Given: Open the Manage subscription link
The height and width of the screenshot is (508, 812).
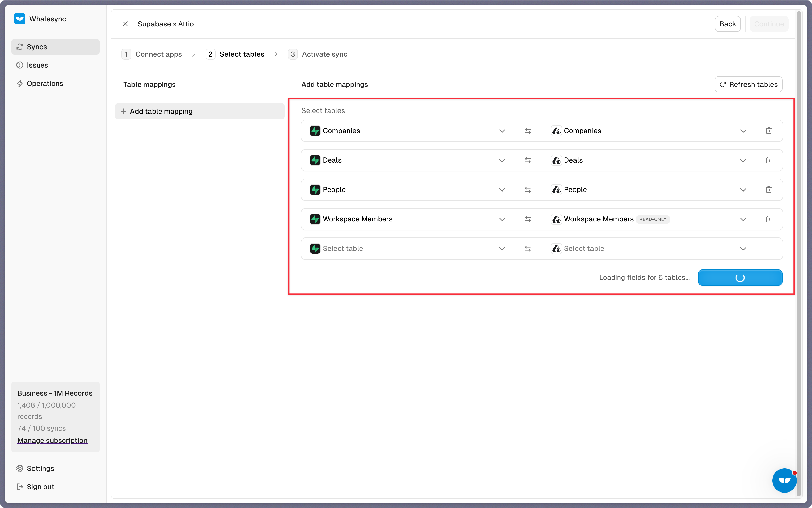Looking at the screenshot, I should 52,440.
